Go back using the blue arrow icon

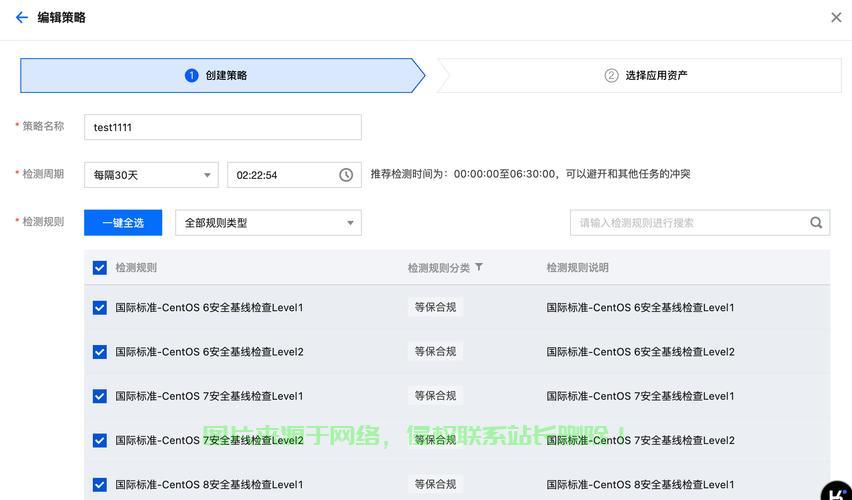pos(22,17)
